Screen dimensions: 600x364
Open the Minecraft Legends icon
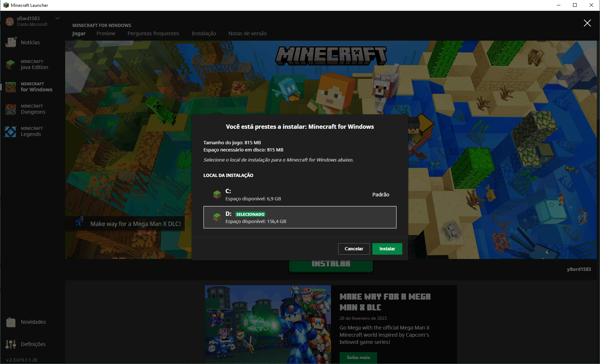tap(11, 132)
